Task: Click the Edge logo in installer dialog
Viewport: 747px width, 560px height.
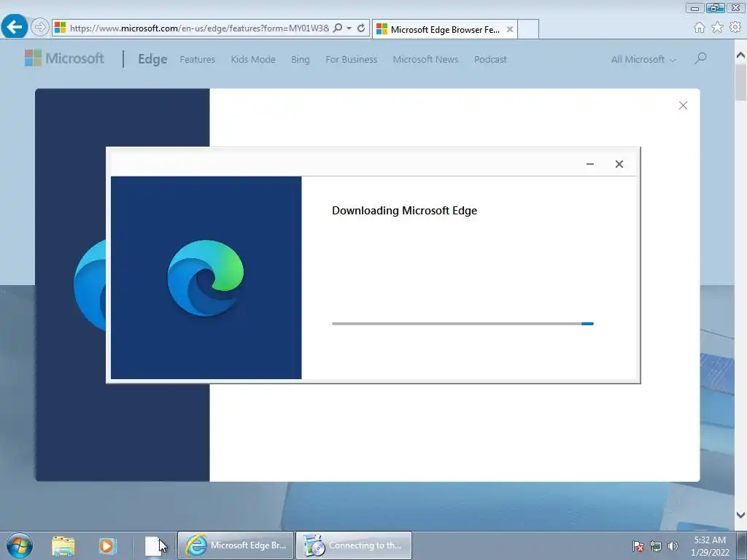Action: 206,278
